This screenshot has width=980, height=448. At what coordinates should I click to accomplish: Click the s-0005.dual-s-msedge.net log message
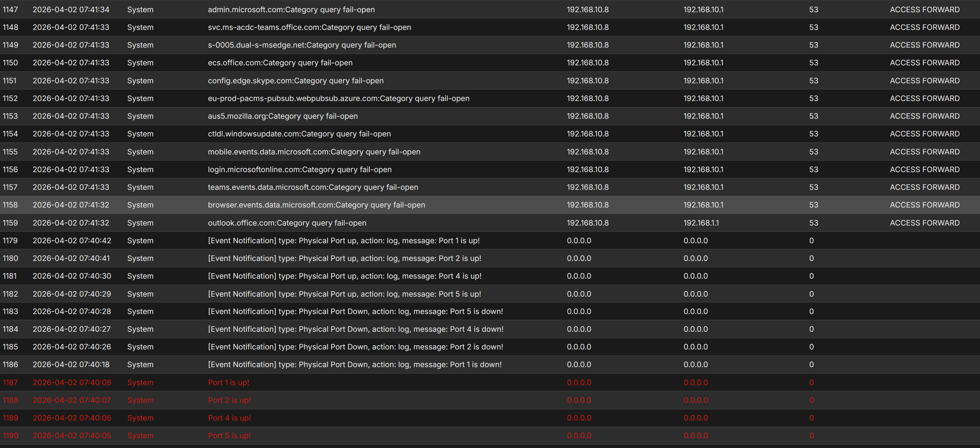click(302, 45)
